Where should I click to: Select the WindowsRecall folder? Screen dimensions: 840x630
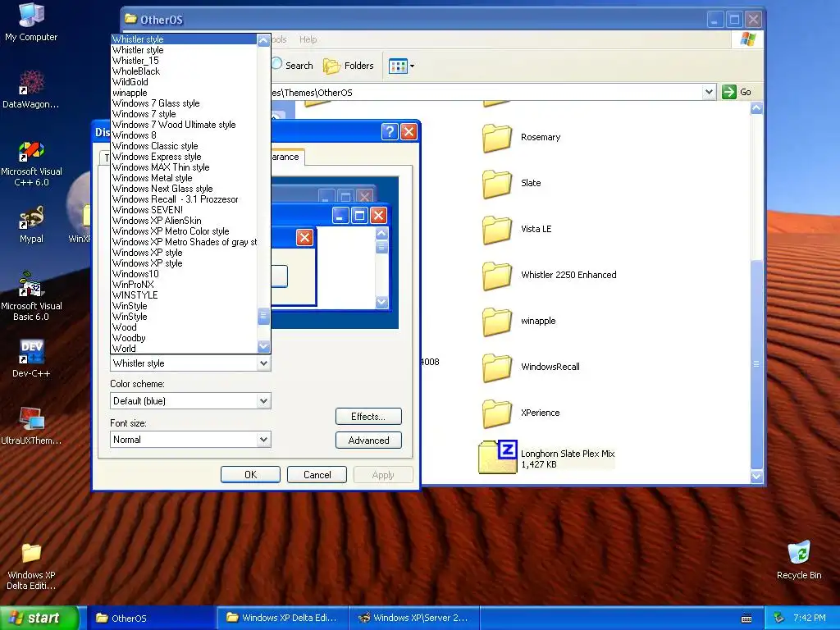click(531, 367)
